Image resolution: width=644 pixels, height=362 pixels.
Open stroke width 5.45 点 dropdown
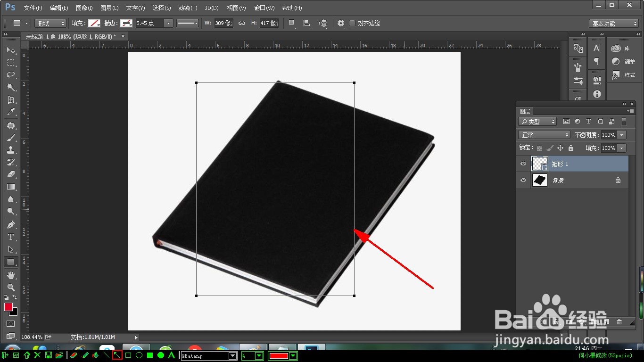168,23
